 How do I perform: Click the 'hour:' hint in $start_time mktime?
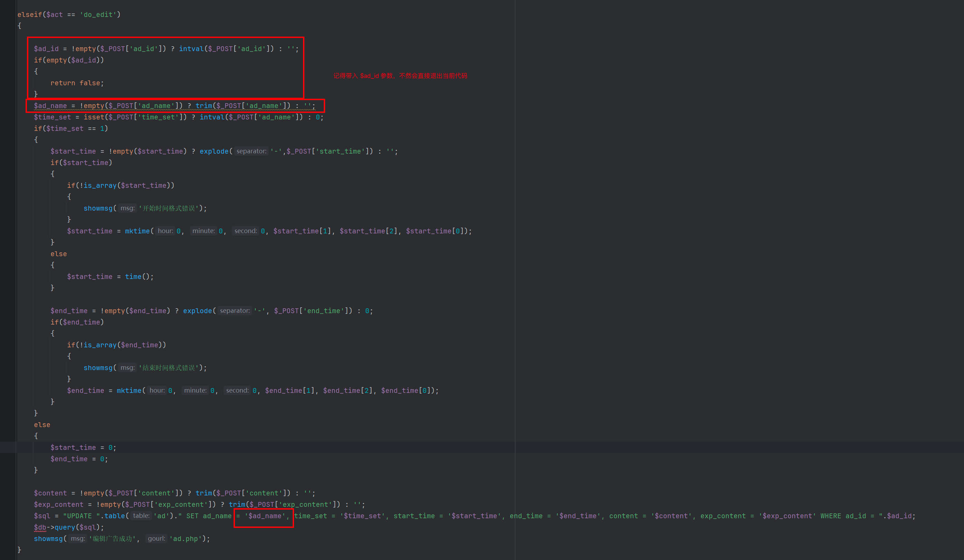[165, 231]
